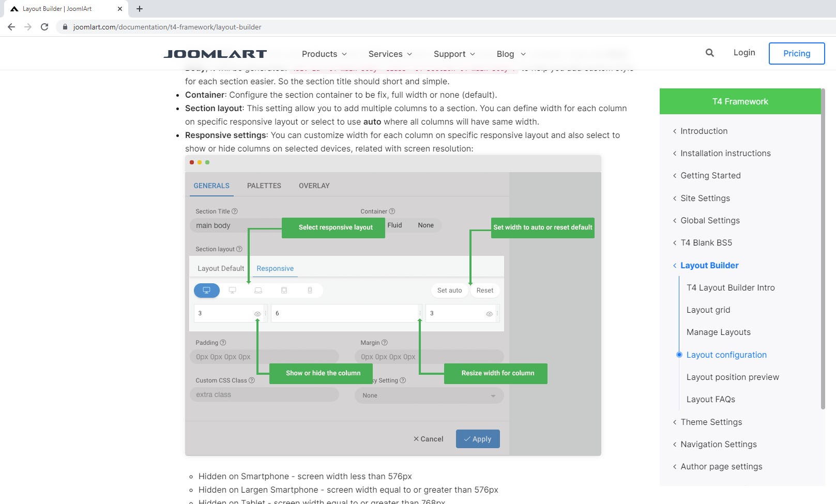Image resolution: width=836 pixels, height=504 pixels.
Task: Go back to the previous page
Action: tap(11, 27)
